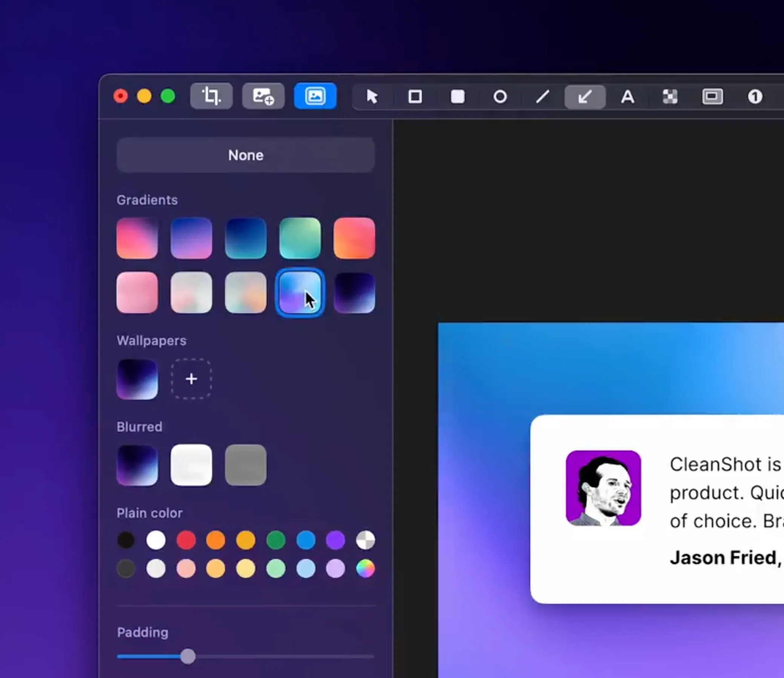
Task: Click the Padding slider handle
Action: [x=188, y=657]
